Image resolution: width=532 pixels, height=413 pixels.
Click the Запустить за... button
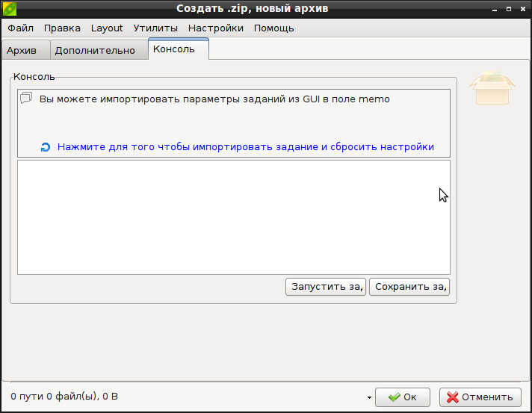(x=326, y=287)
